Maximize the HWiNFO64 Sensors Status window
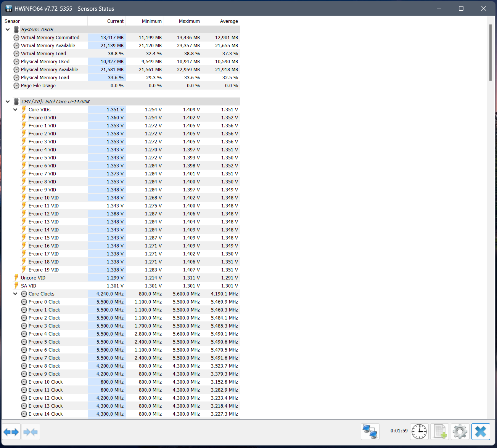 point(461,8)
